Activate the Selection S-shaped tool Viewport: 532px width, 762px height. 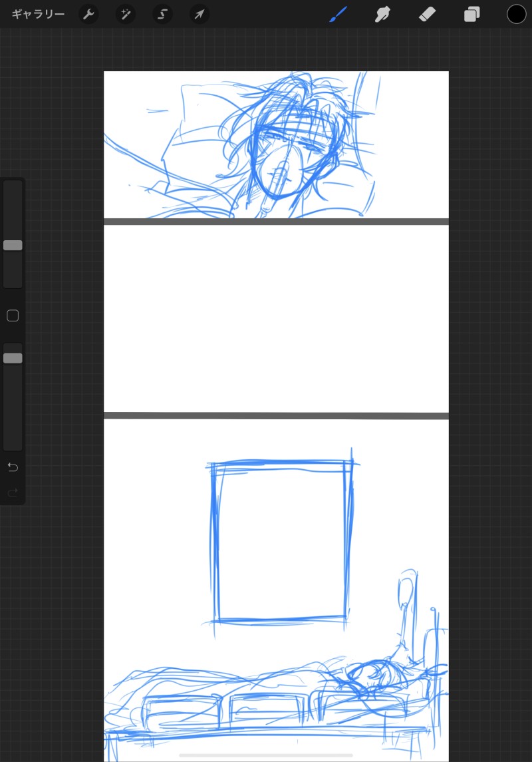(x=163, y=14)
